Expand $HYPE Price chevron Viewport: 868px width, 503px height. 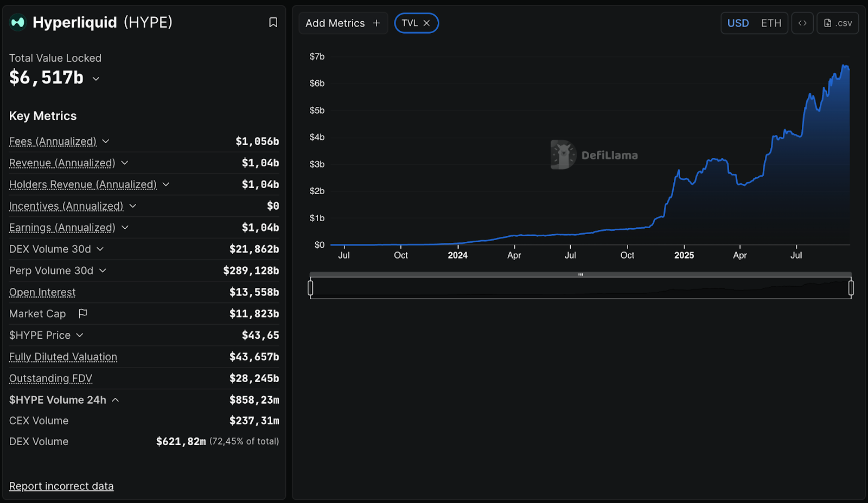coord(80,335)
